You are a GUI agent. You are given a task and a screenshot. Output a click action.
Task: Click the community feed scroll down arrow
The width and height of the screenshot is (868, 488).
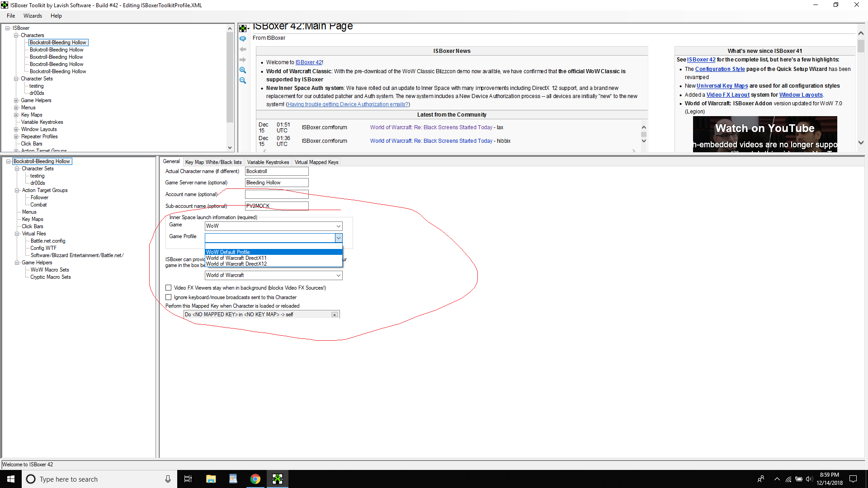point(644,141)
